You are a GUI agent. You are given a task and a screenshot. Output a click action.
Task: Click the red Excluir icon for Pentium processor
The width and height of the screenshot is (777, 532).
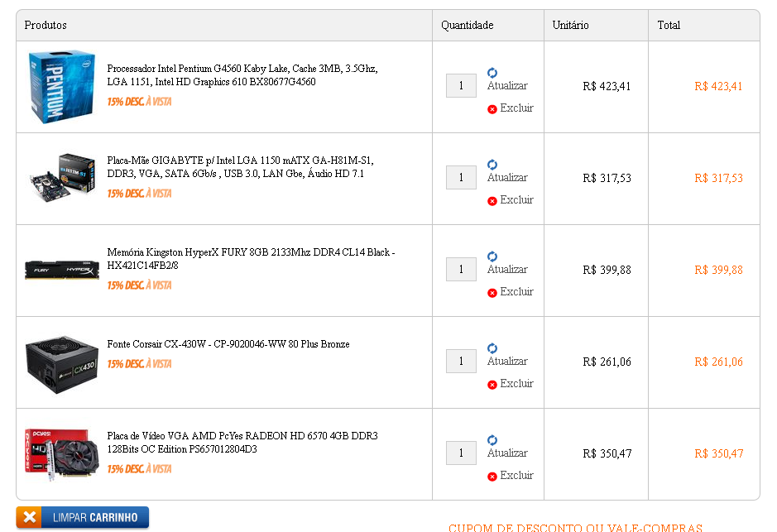click(492, 109)
